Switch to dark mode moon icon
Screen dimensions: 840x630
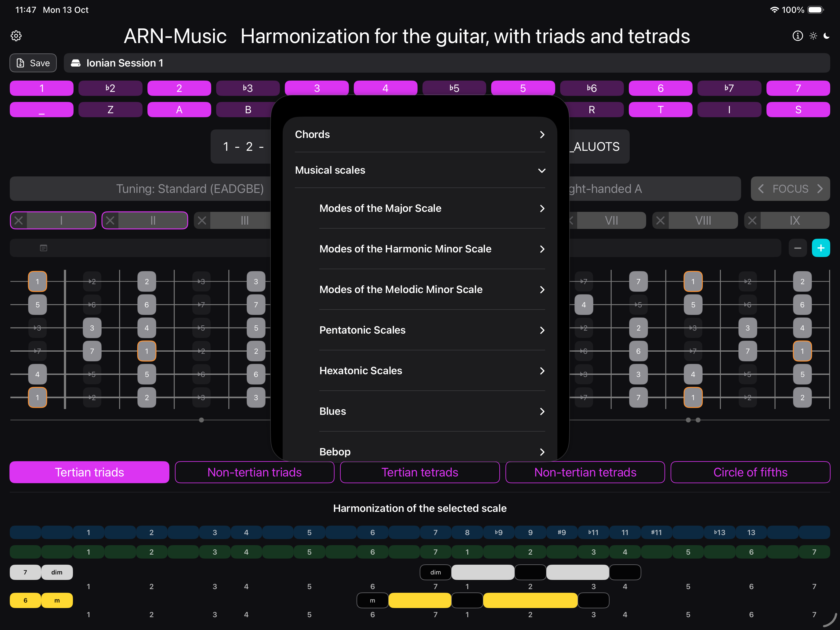click(827, 36)
